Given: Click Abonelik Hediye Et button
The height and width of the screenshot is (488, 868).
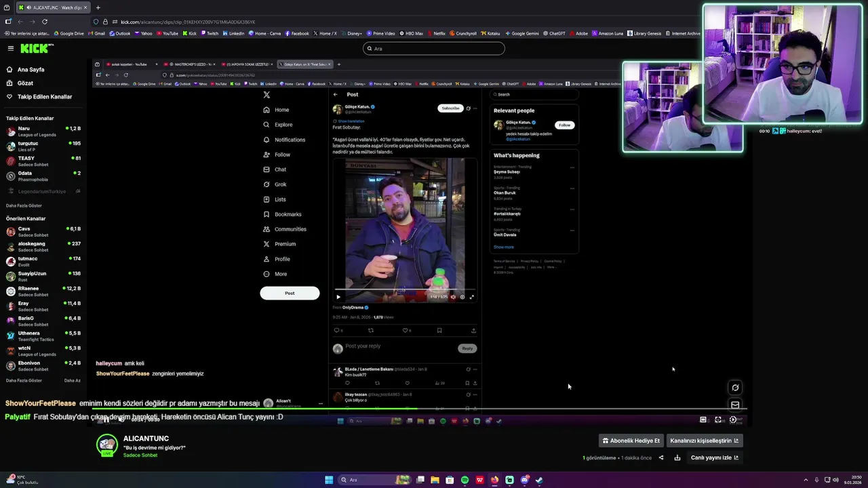Looking at the screenshot, I should click(631, 441).
